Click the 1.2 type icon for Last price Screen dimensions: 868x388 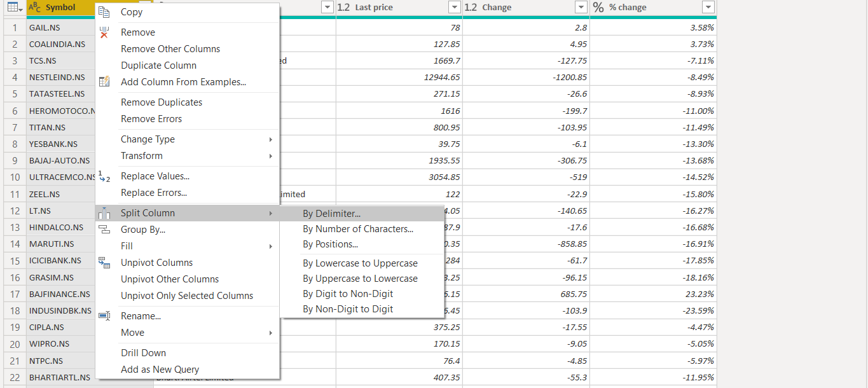coord(344,8)
